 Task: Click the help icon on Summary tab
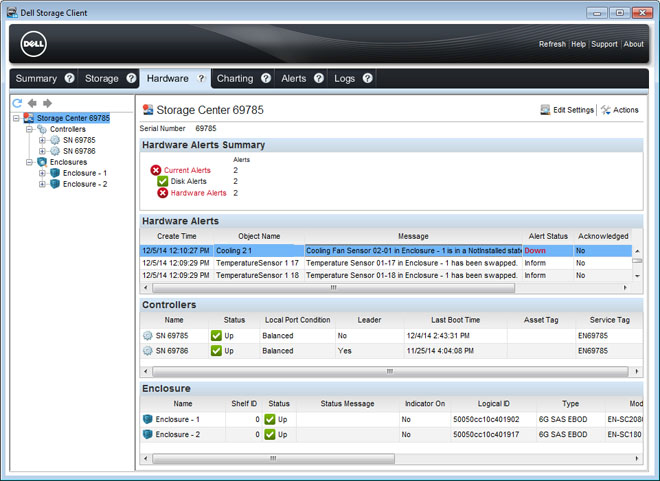coord(70,78)
